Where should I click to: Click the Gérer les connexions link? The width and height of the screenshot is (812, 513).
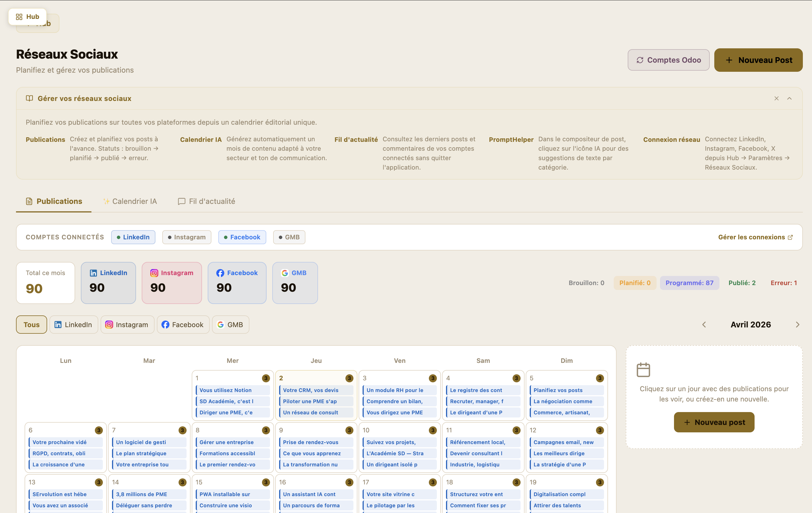click(751, 237)
